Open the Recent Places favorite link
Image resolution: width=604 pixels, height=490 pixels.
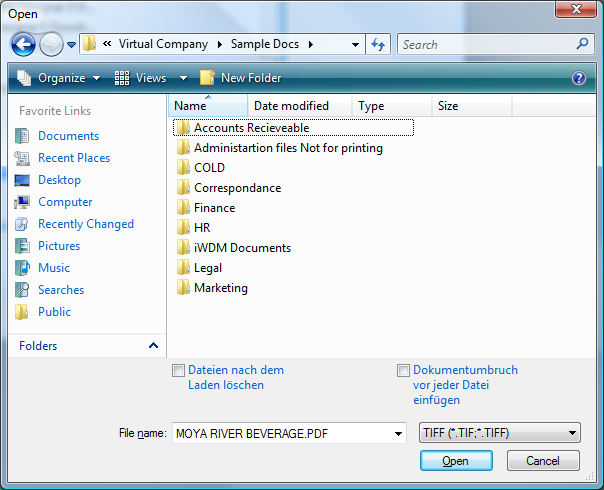74,158
